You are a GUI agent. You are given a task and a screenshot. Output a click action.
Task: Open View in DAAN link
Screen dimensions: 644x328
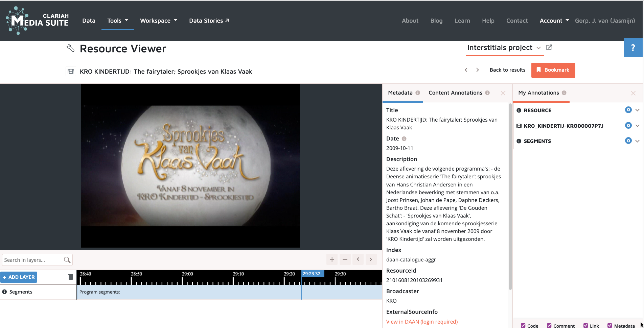click(422, 322)
